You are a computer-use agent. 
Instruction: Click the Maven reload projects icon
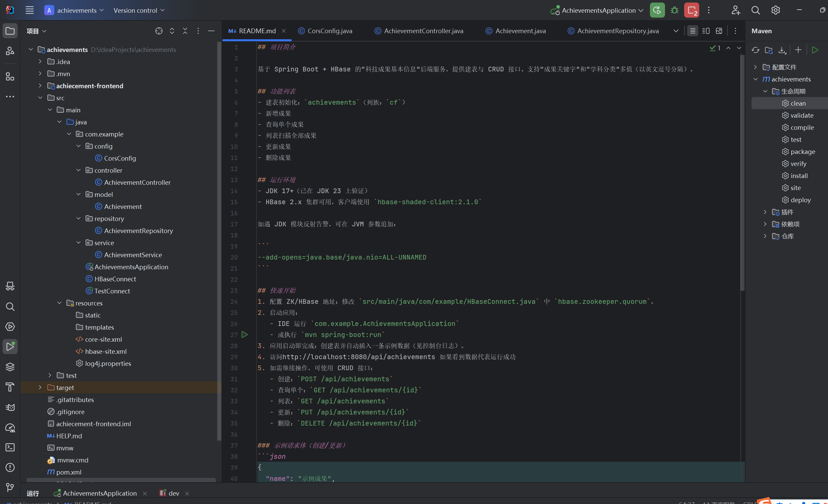[x=756, y=50]
